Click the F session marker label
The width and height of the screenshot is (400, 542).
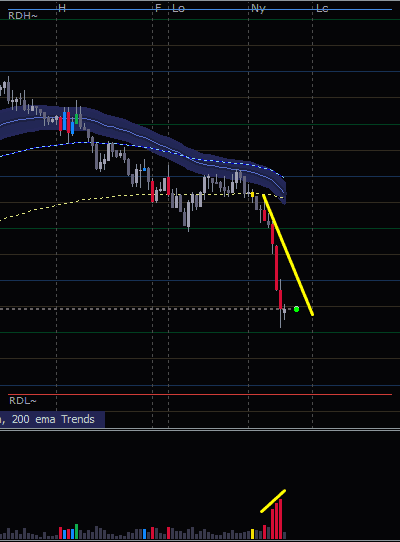[x=158, y=8]
